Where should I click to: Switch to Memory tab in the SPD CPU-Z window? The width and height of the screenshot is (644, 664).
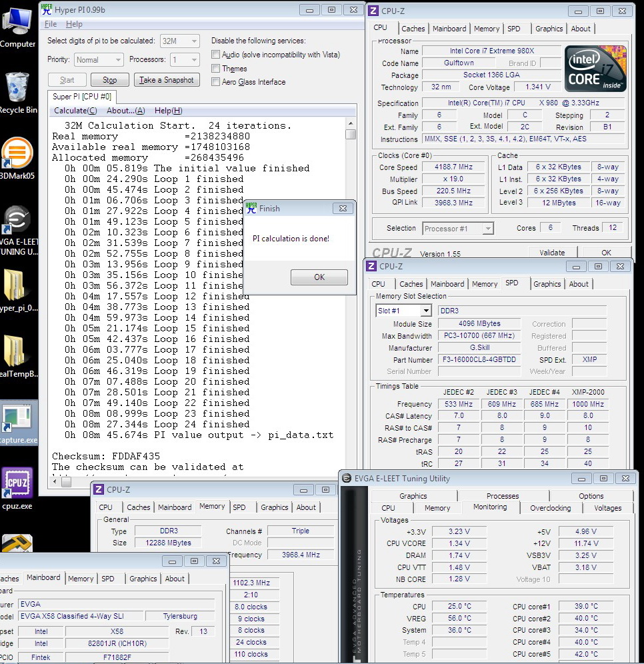click(485, 284)
